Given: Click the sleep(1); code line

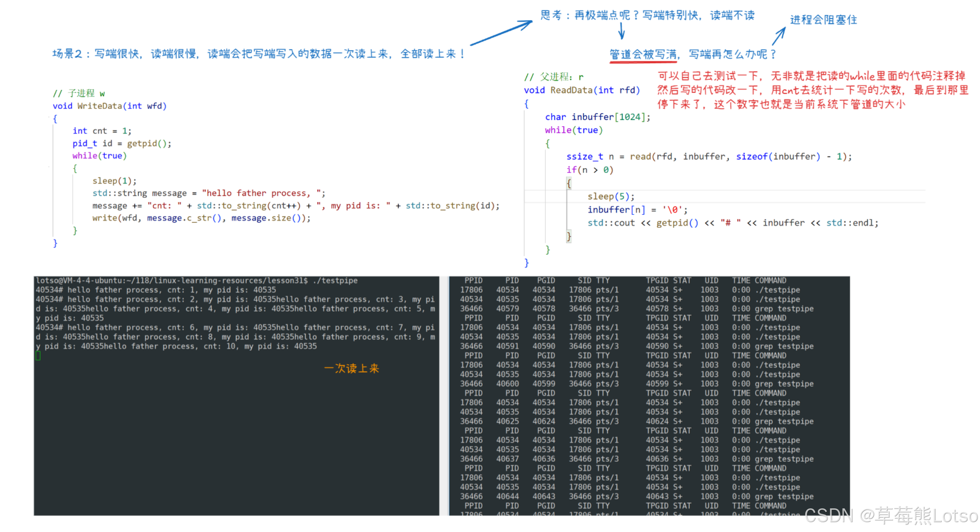Looking at the screenshot, I should (x=114, y=181).
